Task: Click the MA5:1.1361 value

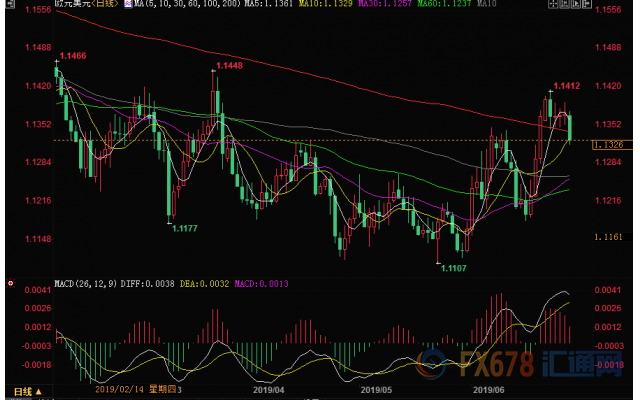Action: point(268,4)
